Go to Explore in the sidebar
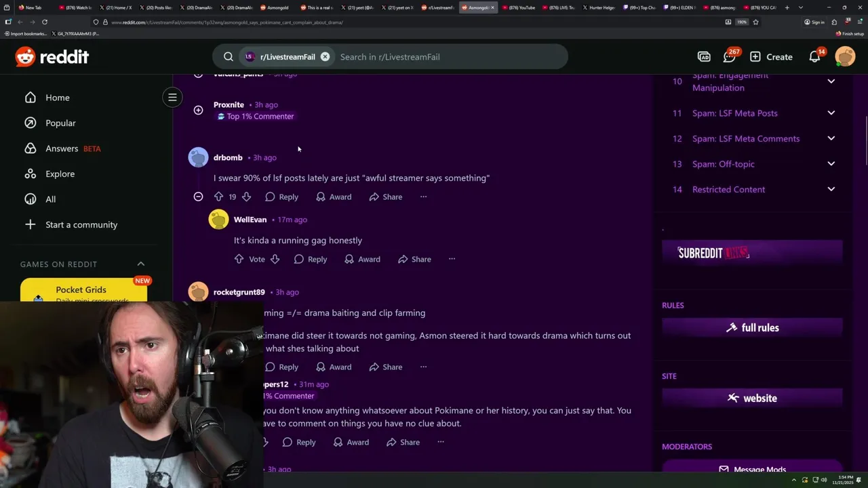Screen dimensions: 868x488 point(60,174)
